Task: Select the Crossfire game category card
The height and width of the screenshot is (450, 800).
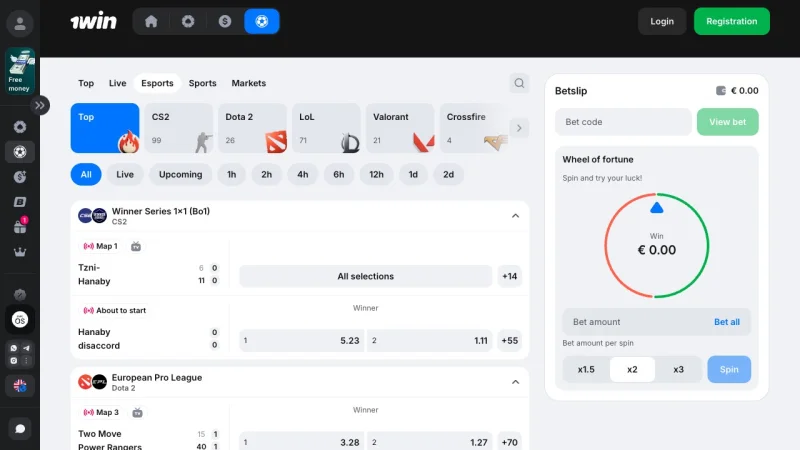Action: point(474,128)
